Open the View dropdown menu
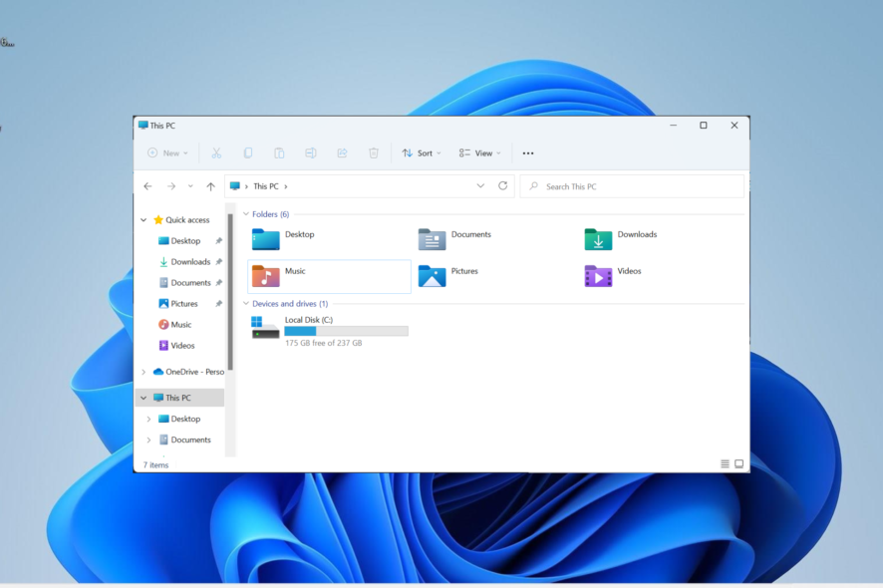Image resolution: width=883 pixels, height=588 pixels. click(x=479, y=153)
